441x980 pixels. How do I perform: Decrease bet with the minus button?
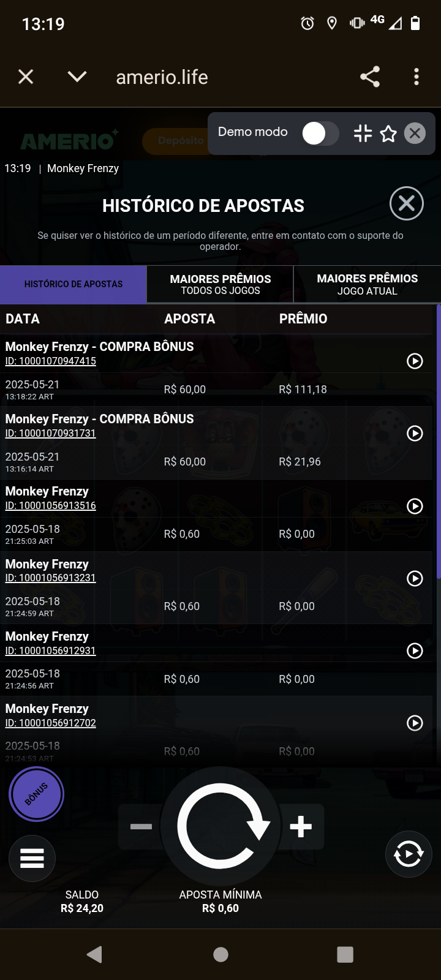coord(141,827)
